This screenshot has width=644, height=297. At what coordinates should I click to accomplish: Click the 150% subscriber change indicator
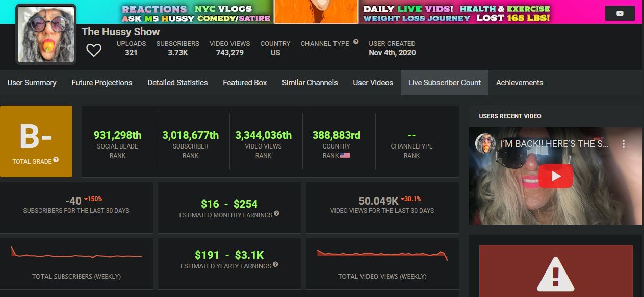pyautogui.click(x=93, y=199)
